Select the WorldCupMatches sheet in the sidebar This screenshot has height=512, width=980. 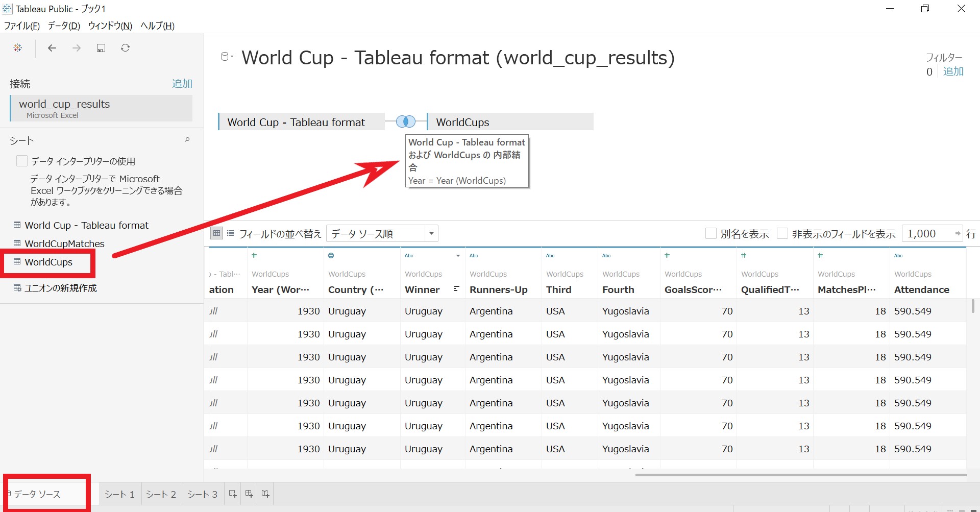(x=65, y=243)
